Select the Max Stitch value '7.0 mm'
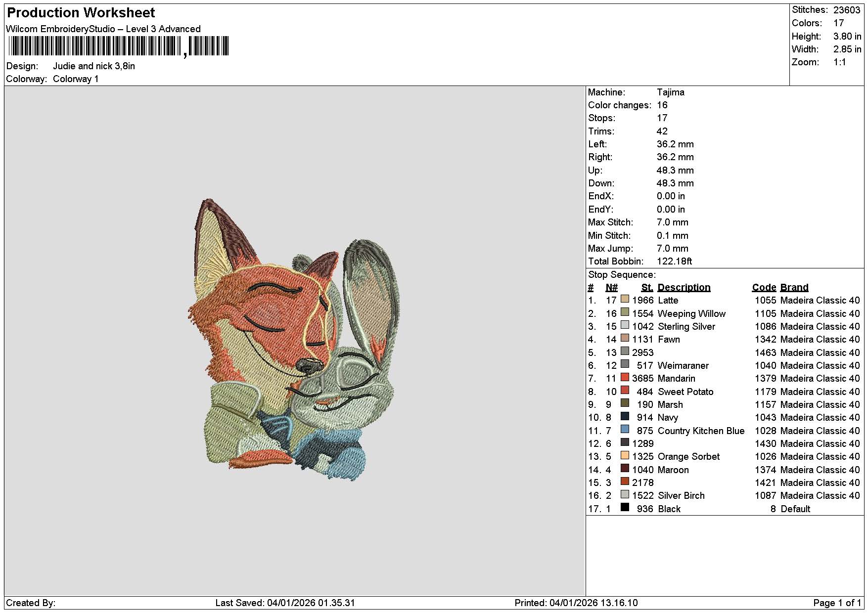Image resolution: width=868 pixels, height=613 pixels. pyautogui.click(x=673, y=222)
